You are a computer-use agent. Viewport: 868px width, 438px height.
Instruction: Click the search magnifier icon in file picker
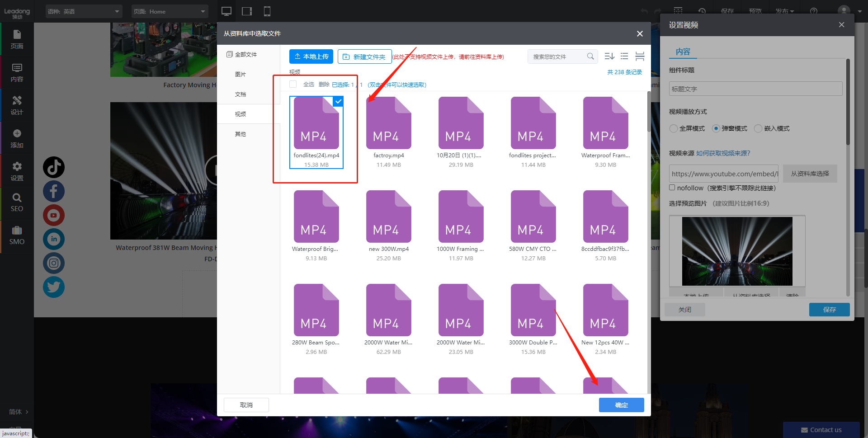click(590, 57)
